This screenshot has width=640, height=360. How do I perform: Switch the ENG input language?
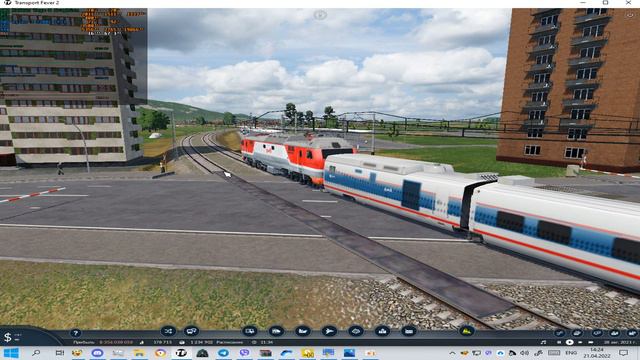[571, 353]
